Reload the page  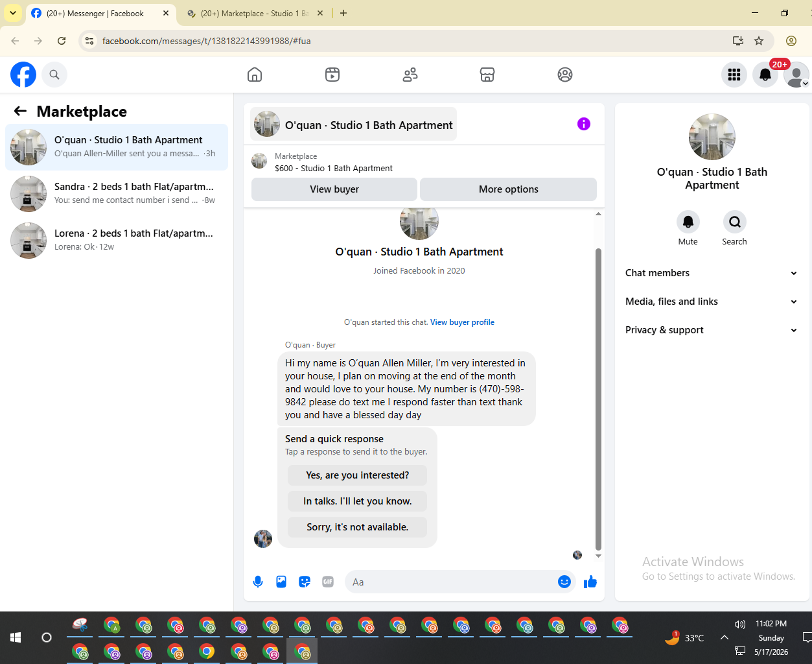click(62, 41)
